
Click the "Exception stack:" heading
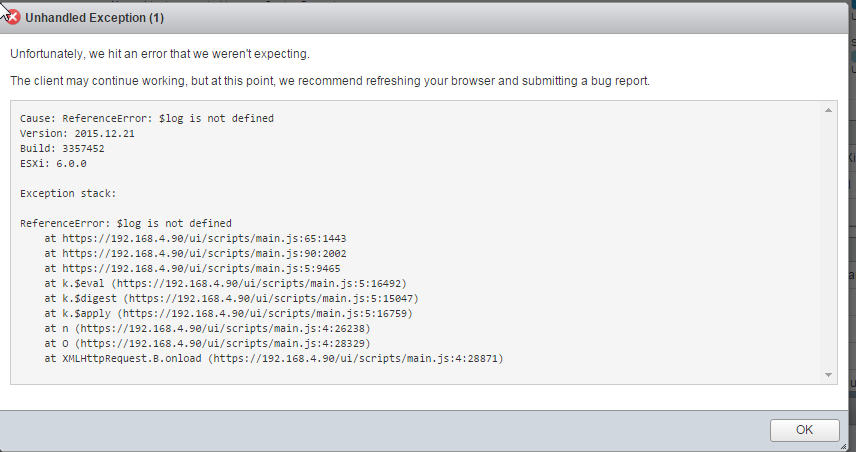68,193
